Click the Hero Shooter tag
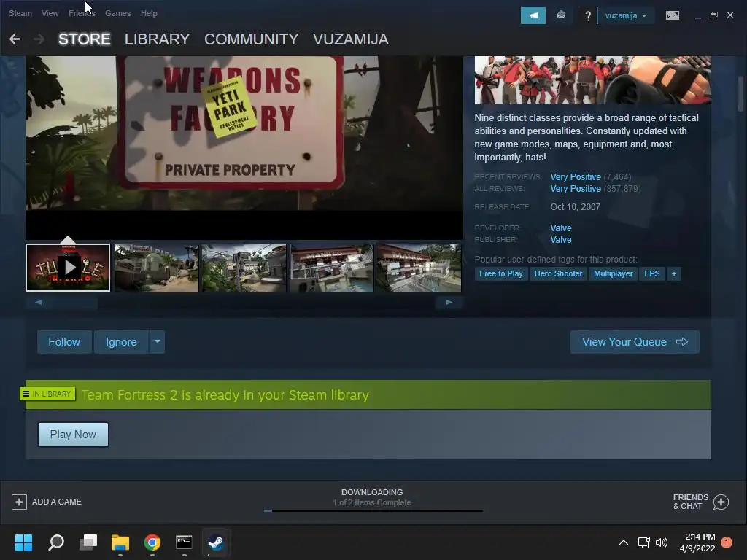This screenshot has height=560, width=747. 558,273
